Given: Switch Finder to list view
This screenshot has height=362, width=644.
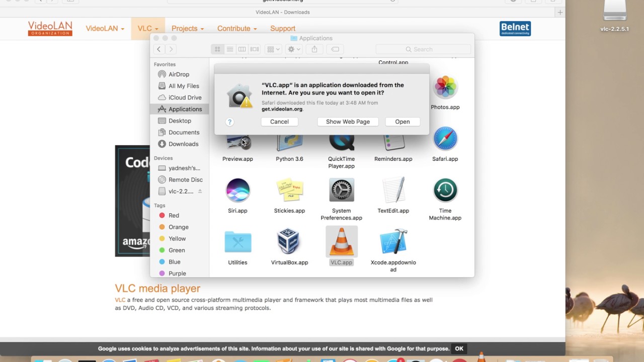Looking at the screenshot, I should tap(229, 49).
